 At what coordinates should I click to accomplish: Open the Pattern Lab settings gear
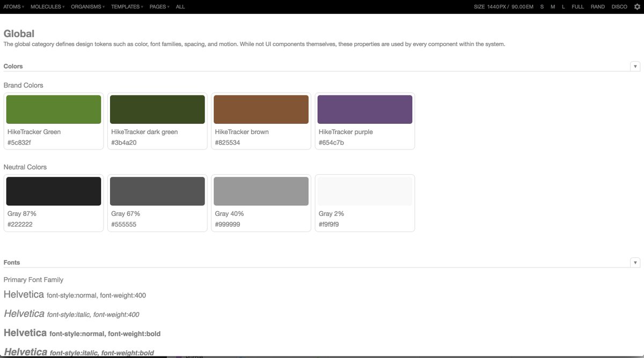pos(638,6)
